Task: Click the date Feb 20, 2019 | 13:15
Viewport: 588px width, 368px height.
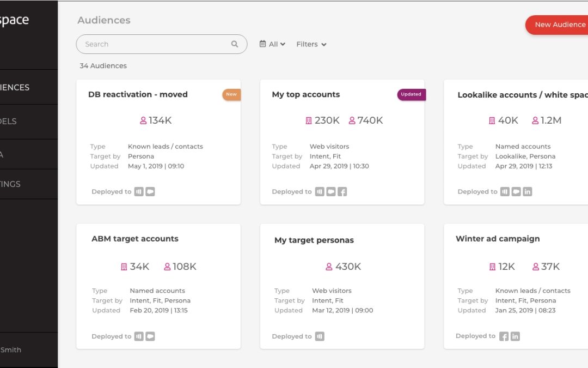Action: pos(158,310)
